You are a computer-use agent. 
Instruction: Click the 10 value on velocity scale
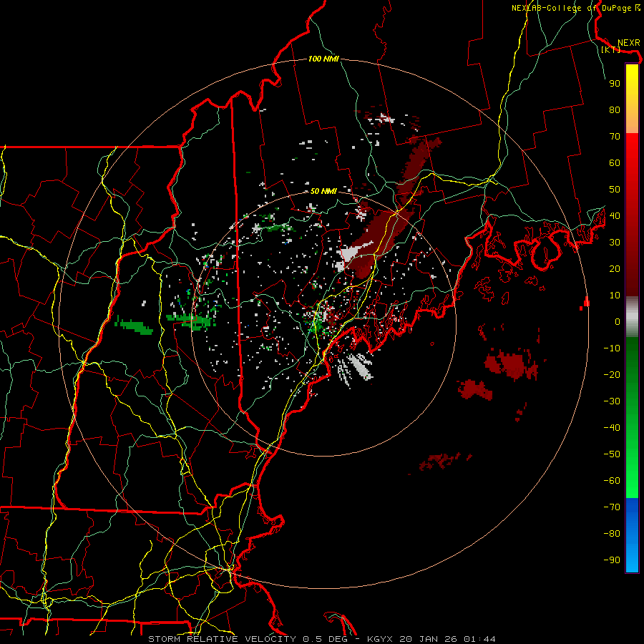point(615,296)
